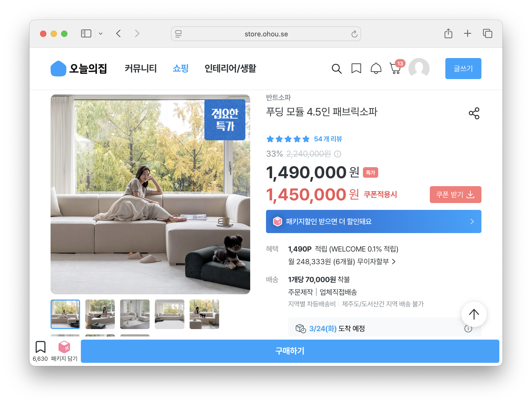This screenshot has width=532, height=405.
Task: Toggle the product scrap bookmark showing 6,630
Action: 40,347
